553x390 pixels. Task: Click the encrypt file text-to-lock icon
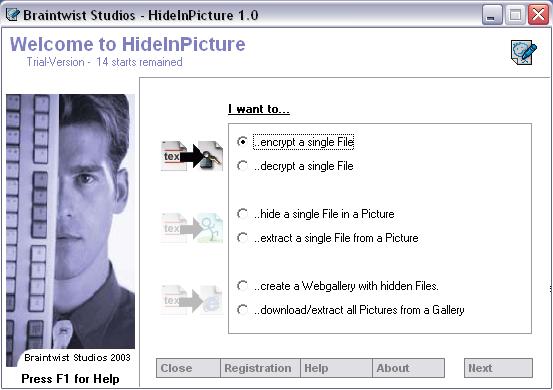pos(192,156)
